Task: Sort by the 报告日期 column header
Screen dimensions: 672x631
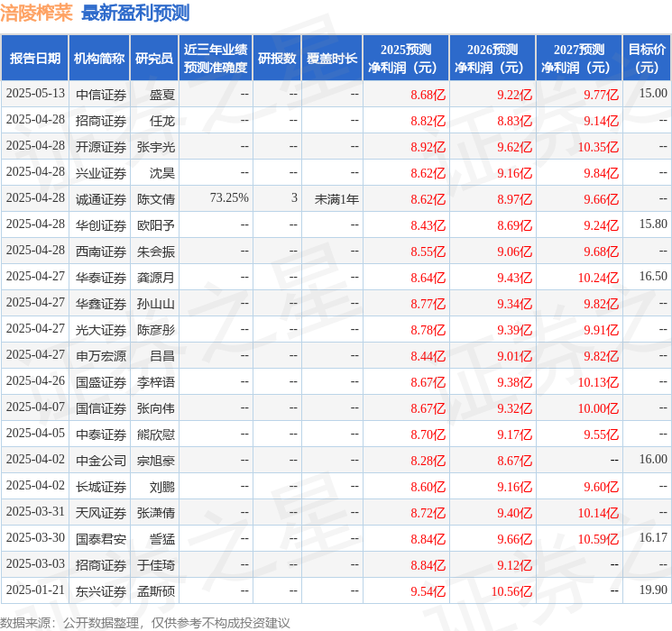Action: pyautogui.click(x=34, y=59)
